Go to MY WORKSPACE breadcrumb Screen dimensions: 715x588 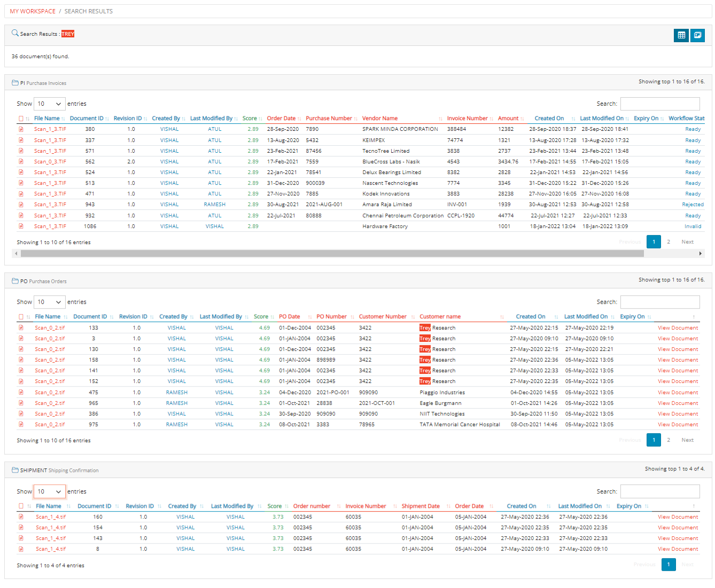coord(33,11)
